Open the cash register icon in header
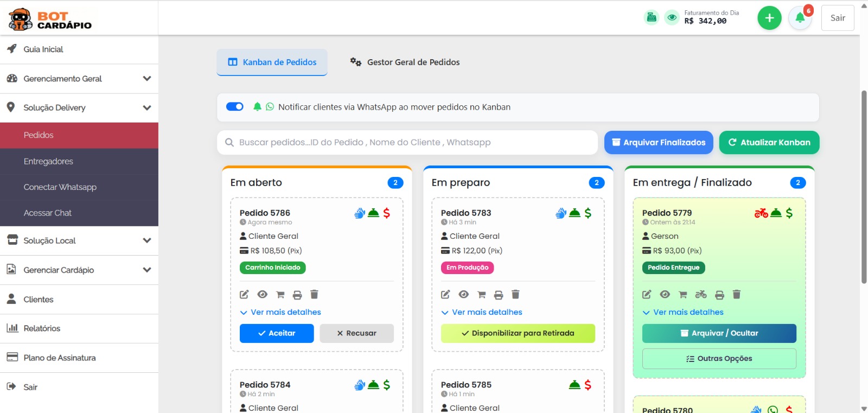 pyautogui.click(x=652, y=17)
